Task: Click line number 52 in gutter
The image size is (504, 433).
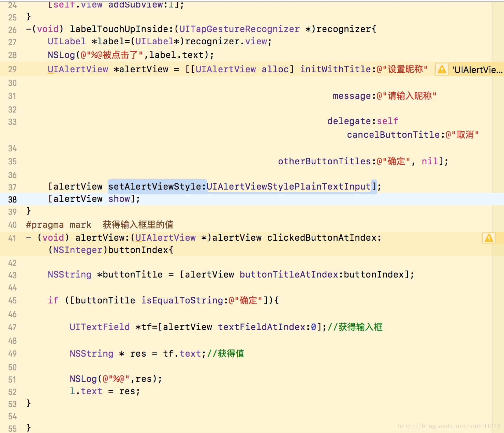Action: point(12,392)
